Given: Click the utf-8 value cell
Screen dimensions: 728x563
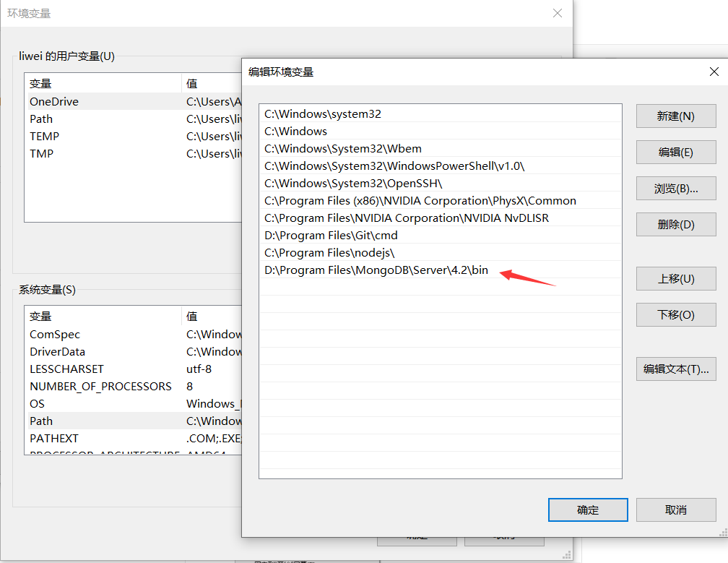Looking at the screenshot, I should (199, 369).
